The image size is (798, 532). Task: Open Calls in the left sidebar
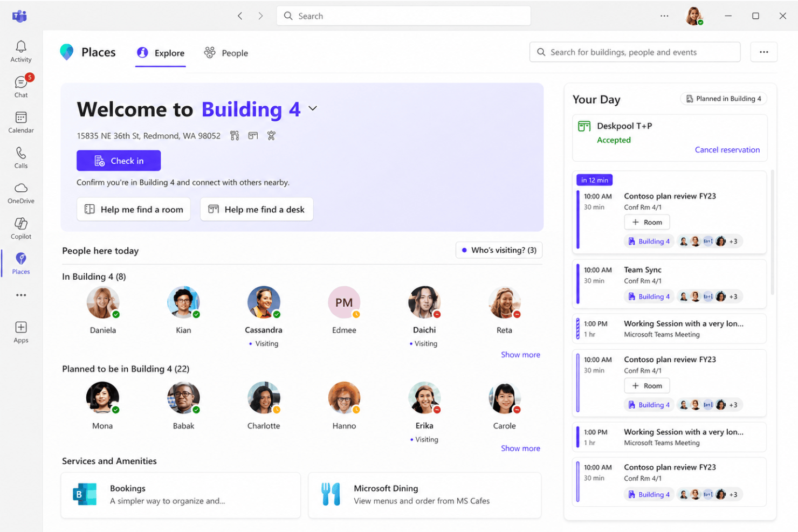click(x=21, y=157)
